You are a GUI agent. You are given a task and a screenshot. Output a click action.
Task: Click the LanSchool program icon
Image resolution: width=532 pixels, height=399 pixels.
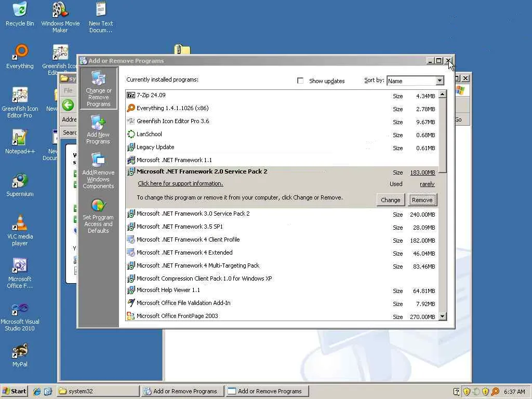pyautogui.click(x=130, y=134)
